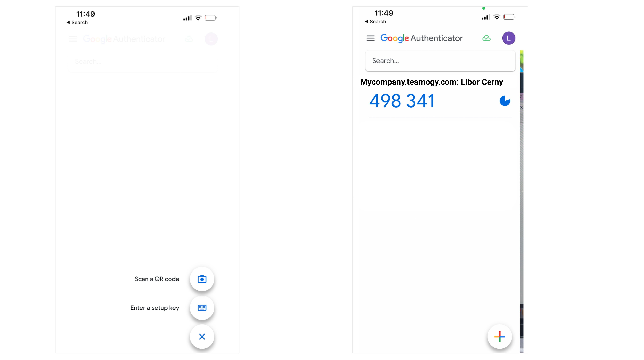Tap the Enter a setup key keyboard button
The width and height of the screenshot is (644, 360).
coord(202,308)
